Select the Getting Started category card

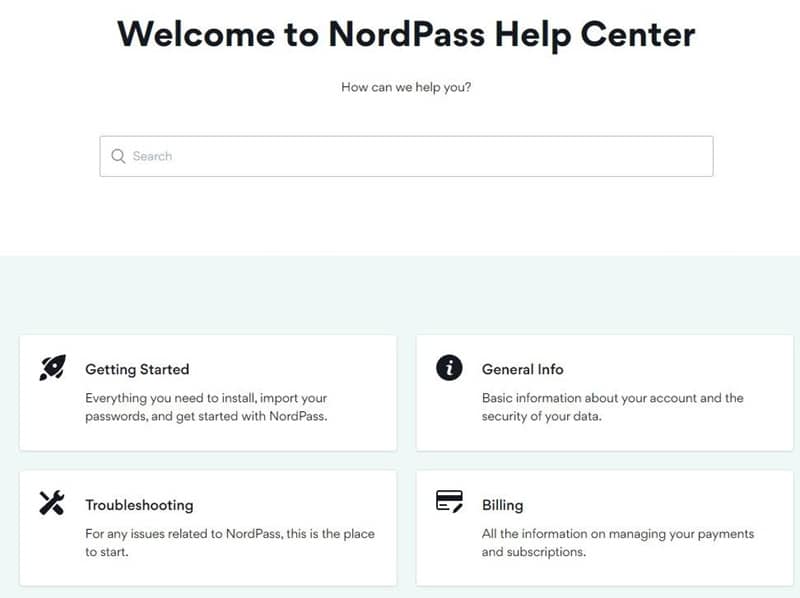[208, 393]
